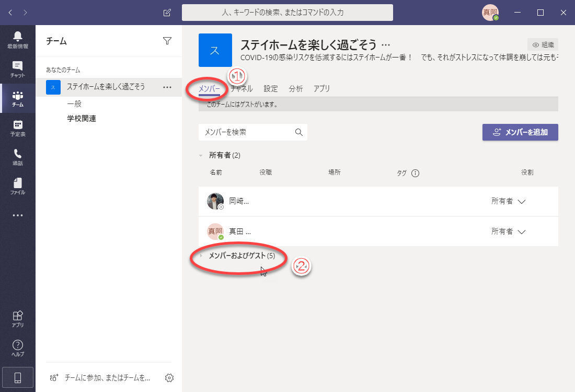Viewport: 575px width, 392px height.
Task: Click the 岡崎... member name
Action: pos(239,201)
